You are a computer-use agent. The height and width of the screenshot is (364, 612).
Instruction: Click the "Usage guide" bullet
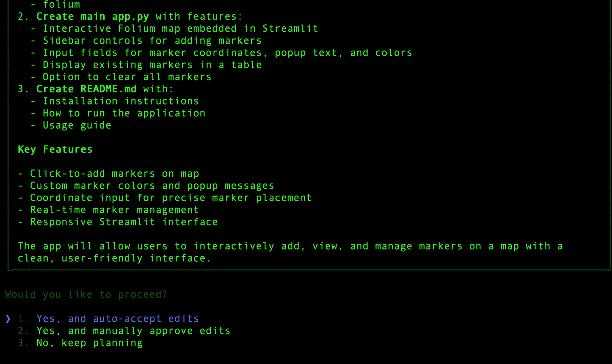click(77, 125)
